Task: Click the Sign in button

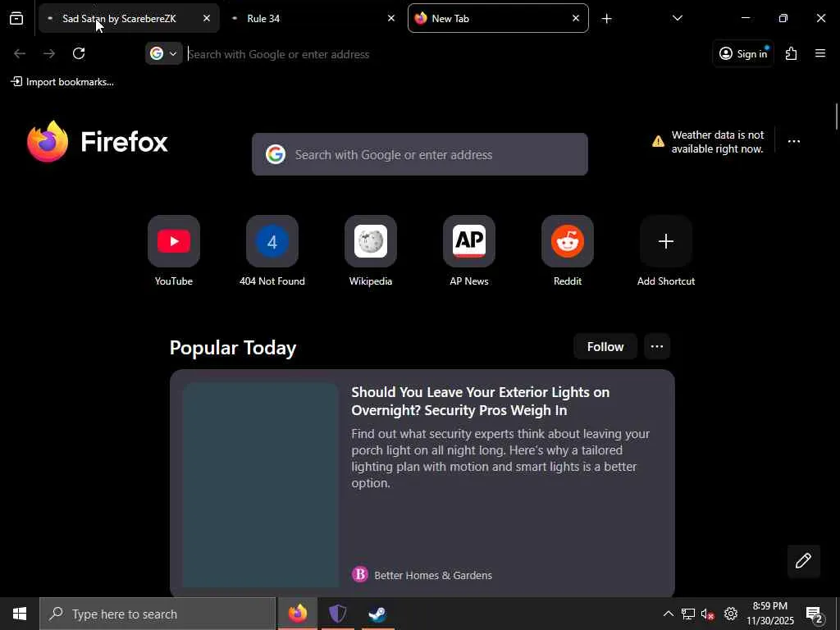Action: click(743, 53)
